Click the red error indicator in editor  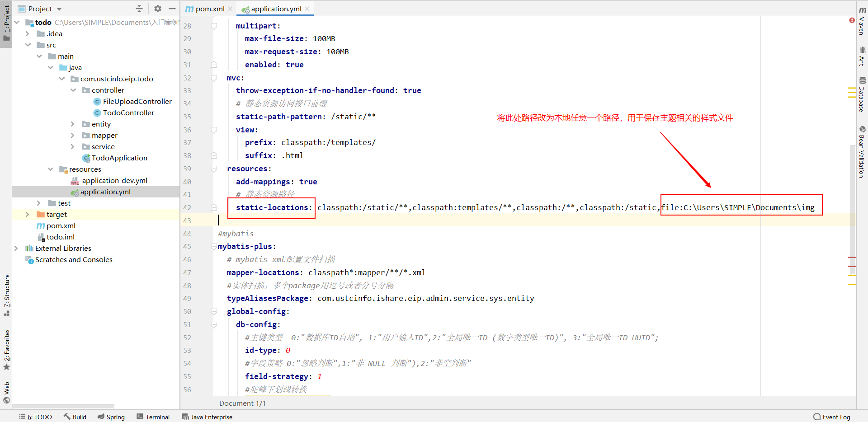pos(852,20)
